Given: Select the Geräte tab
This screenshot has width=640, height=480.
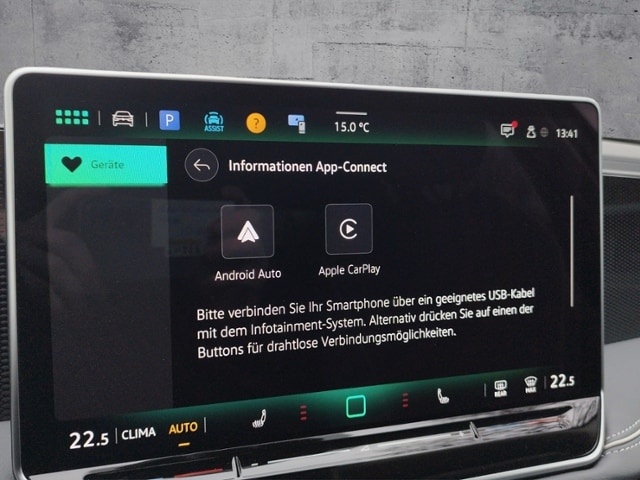Looking at the screenshot, I should click(105, 165).
